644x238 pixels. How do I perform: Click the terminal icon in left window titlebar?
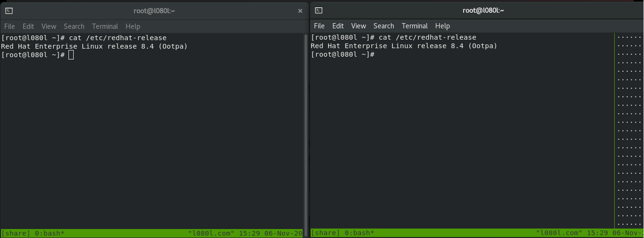(9, 10)
